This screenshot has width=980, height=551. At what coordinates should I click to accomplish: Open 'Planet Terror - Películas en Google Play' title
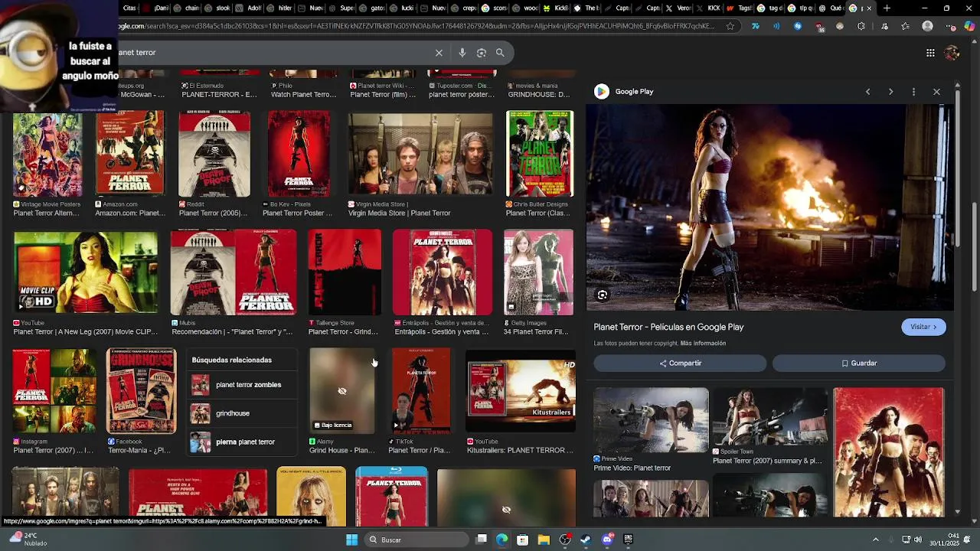point(668,327)
